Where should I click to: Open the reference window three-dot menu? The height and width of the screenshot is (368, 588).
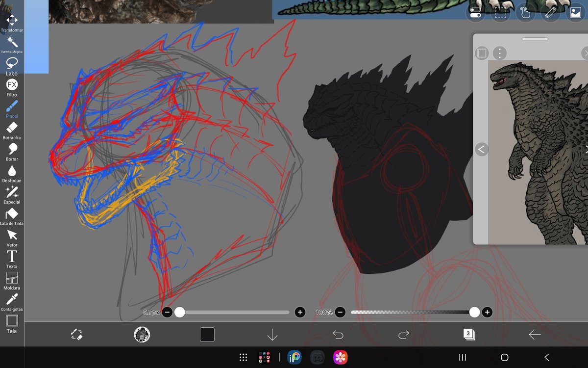(x=499, y=53)
